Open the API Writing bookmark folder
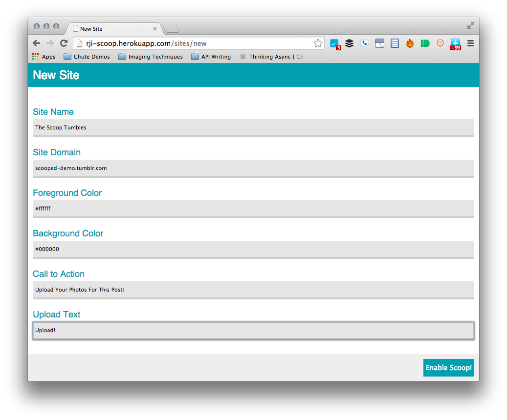The image size is (507, 420). pyautogui.click(x=211, y=57)
